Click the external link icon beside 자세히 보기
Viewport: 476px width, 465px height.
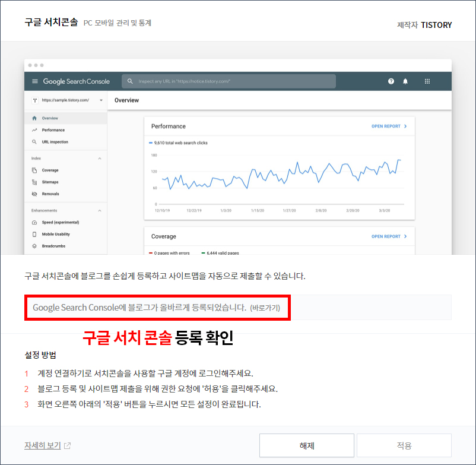tap(68, 445)
